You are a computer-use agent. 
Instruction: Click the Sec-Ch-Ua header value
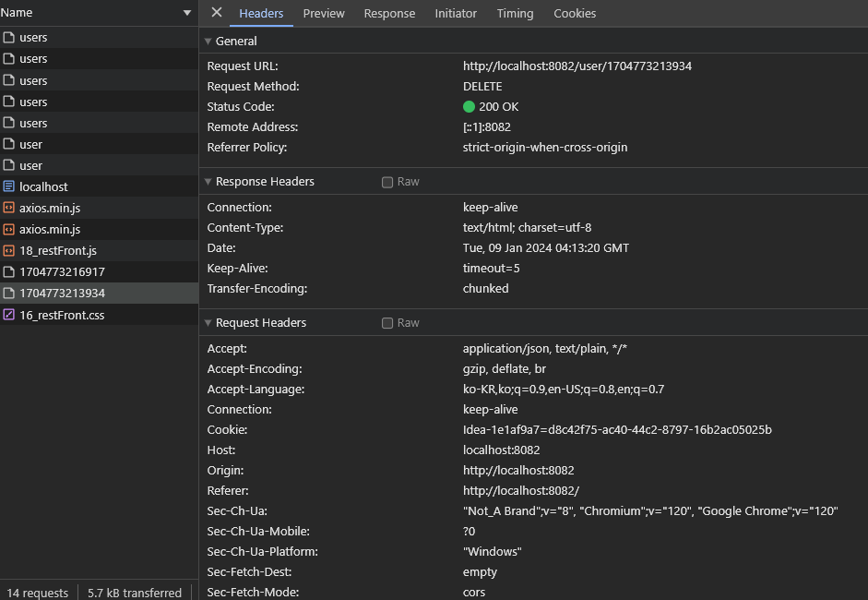[x=650, y=510]
